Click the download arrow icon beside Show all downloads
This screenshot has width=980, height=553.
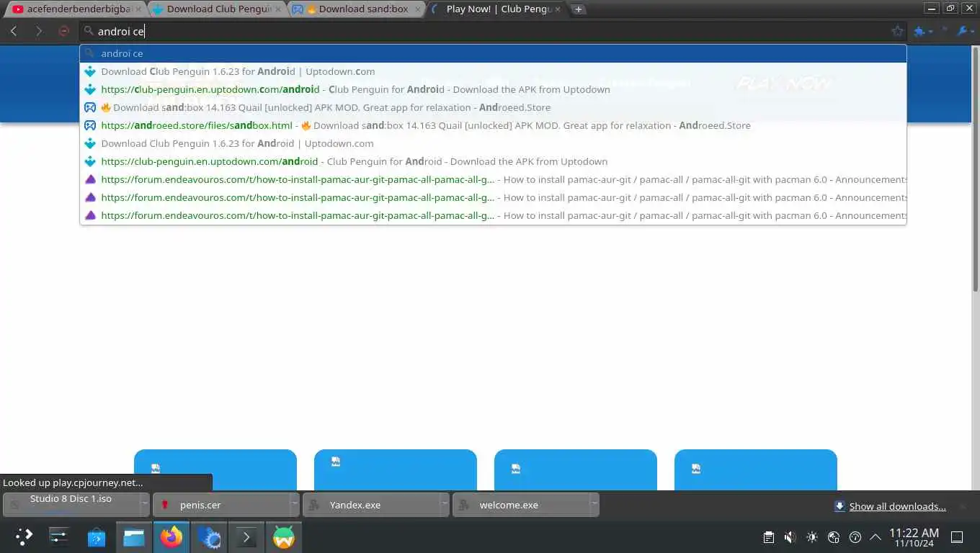[x=839, y=506]
